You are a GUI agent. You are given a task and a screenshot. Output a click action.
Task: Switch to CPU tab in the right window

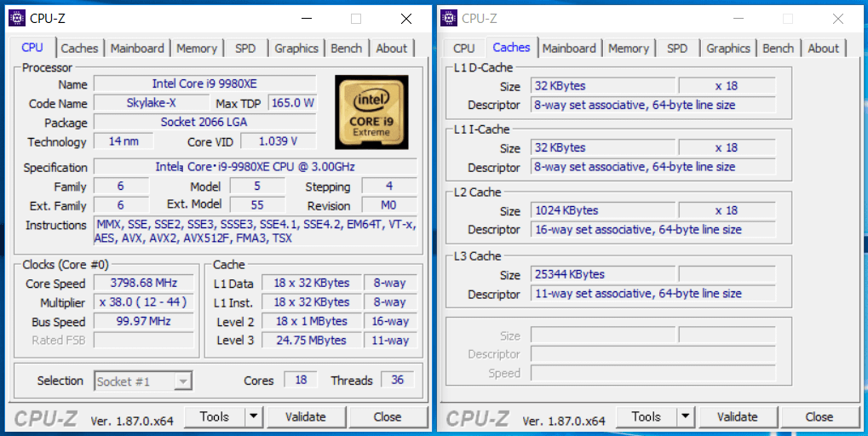point(464,49)
